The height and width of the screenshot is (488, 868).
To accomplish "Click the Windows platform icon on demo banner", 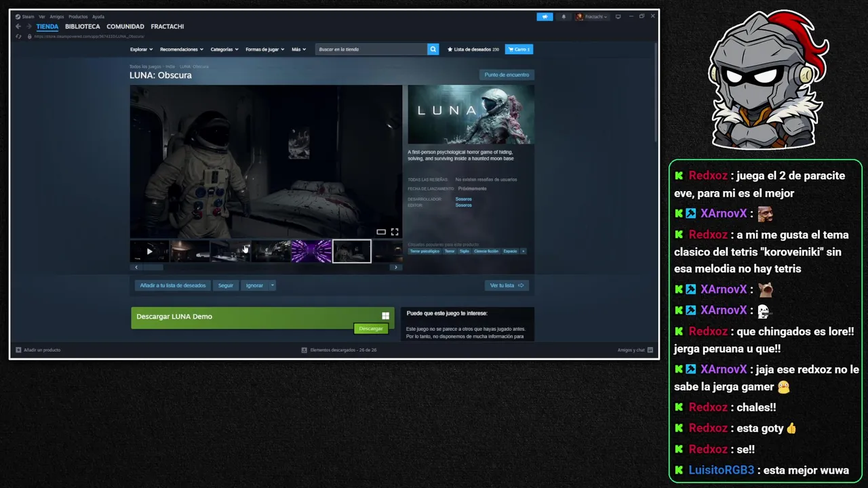I will point(385,316).
